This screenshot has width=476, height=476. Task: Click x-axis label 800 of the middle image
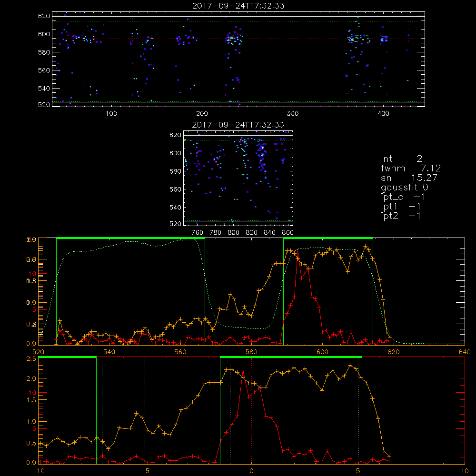(233, 233)
